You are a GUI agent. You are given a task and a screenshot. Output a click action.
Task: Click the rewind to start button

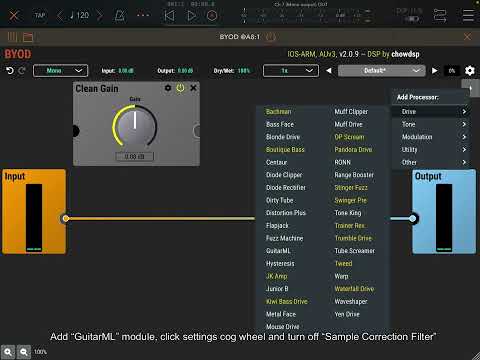(169, 16)
